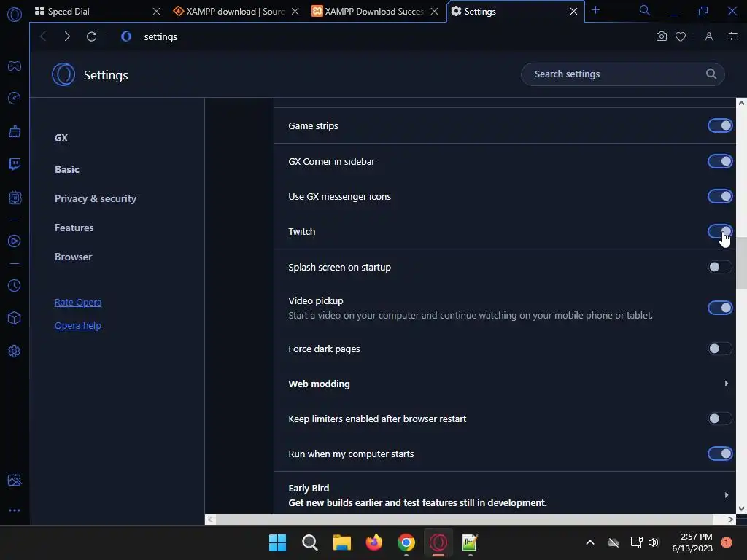
Task: Switch to XAMPP Download Success tab
Action: coord(374,11)
